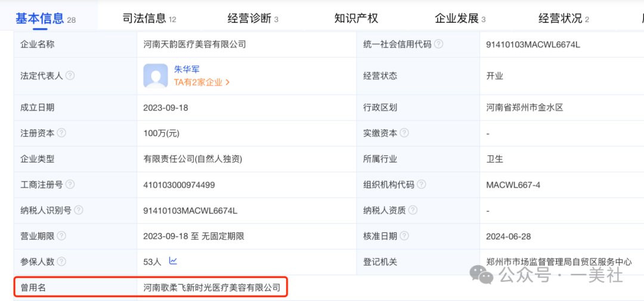Open the 参保人数 trend chart icon
644x301 pixels.
click(173, 261)
